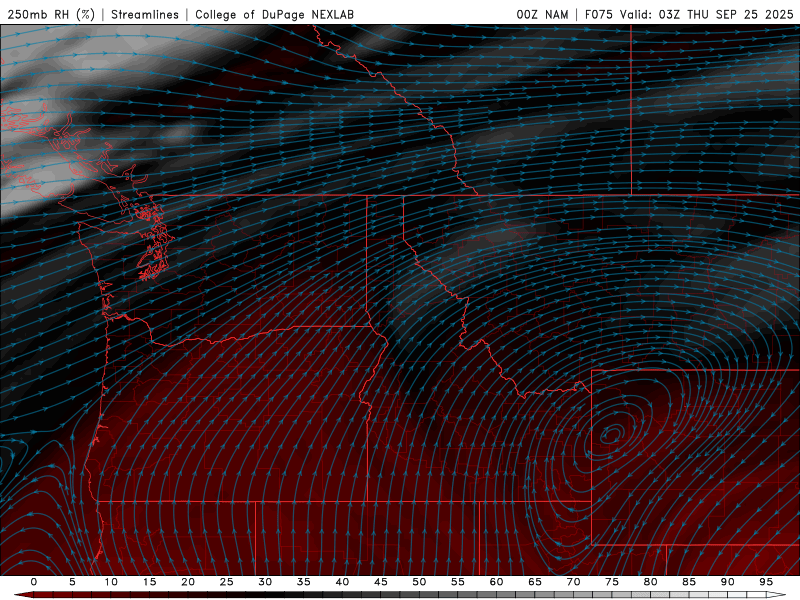Pick the white high-humidity end of colorbar
Screen dimensions: 800x600
777,595
